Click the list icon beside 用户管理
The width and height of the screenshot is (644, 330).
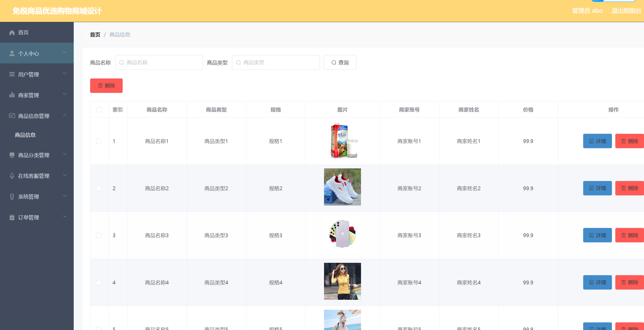(x=12, y=74)
